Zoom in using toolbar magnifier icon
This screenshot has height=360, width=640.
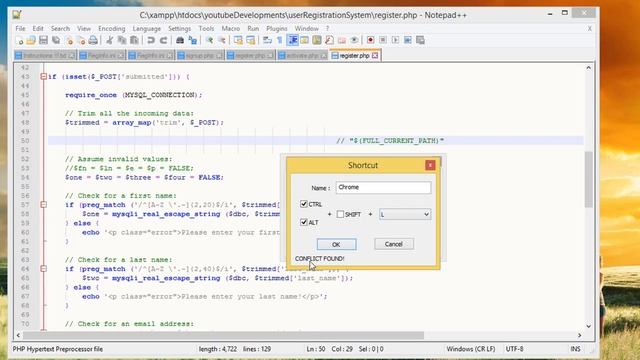209,40
